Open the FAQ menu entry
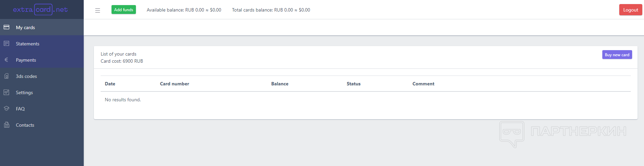The width and height of the screenshot is (644, 166). 20,109
